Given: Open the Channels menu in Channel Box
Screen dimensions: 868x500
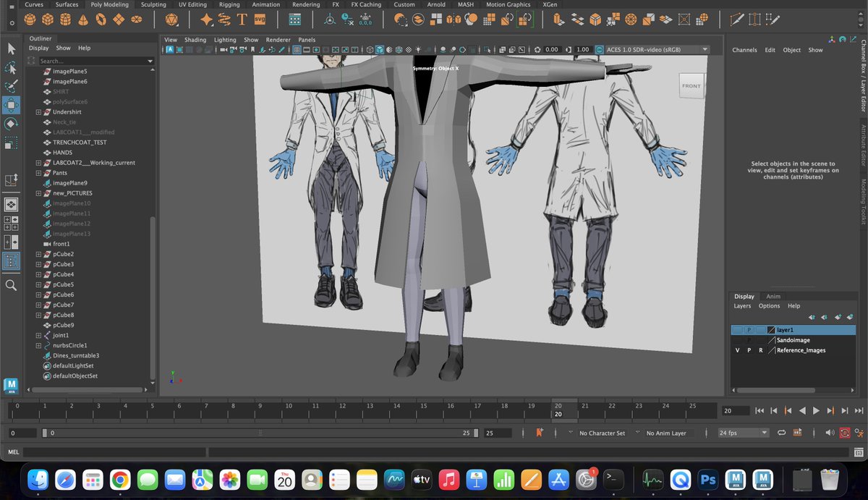Looking at the screenshot, I should (744, 50).
